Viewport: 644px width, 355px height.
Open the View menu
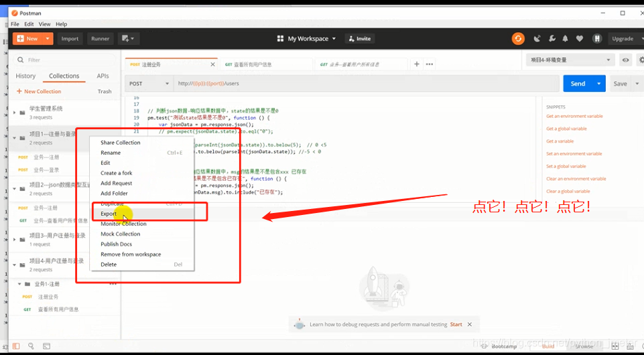44,24
